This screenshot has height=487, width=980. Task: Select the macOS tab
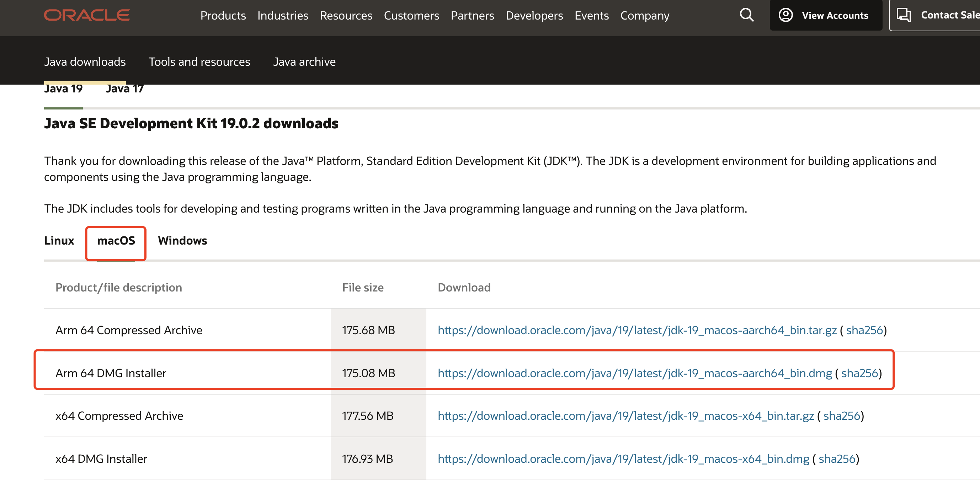(116, 241)
